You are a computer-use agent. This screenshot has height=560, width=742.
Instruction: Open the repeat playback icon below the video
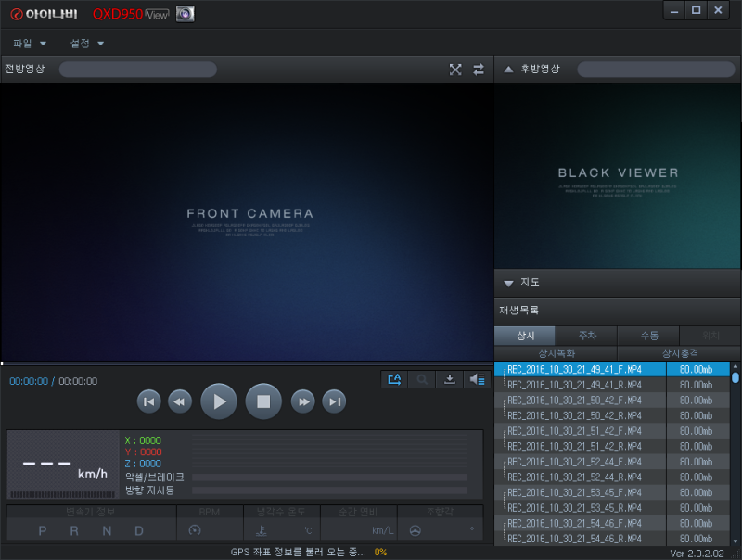pyautogui.click(x=393, y=379)
